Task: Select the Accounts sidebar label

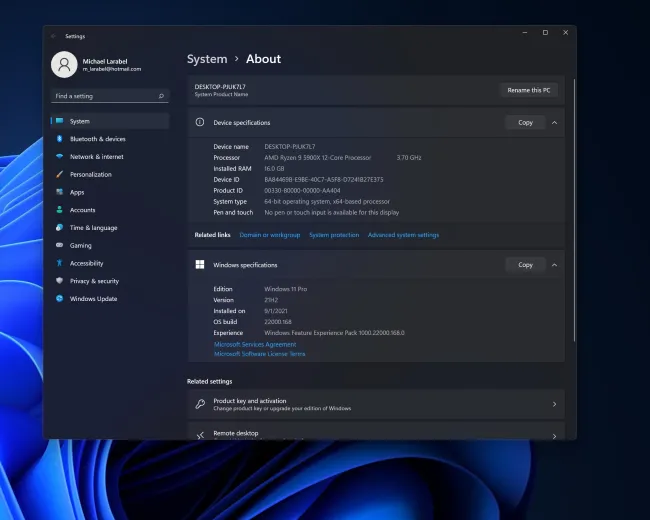Action: coord(82,210)
